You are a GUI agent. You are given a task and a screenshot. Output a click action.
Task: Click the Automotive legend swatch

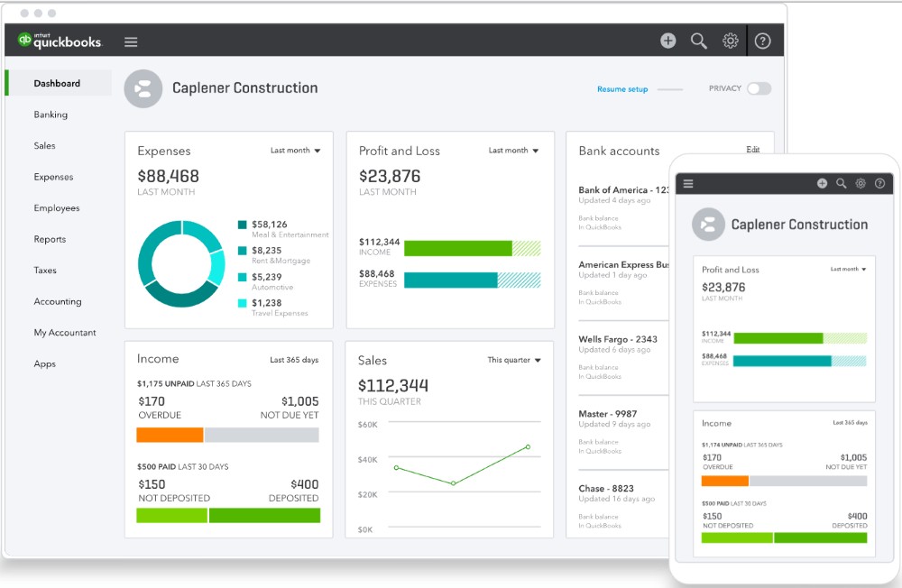tap(242, 277)
